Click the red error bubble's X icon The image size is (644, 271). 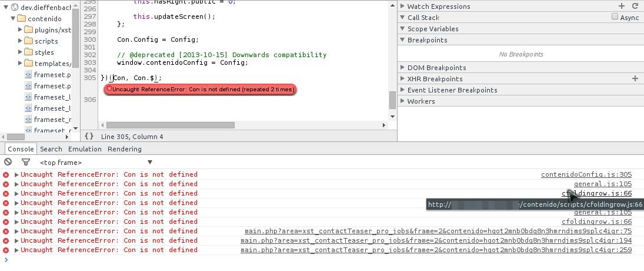(109, 89)
